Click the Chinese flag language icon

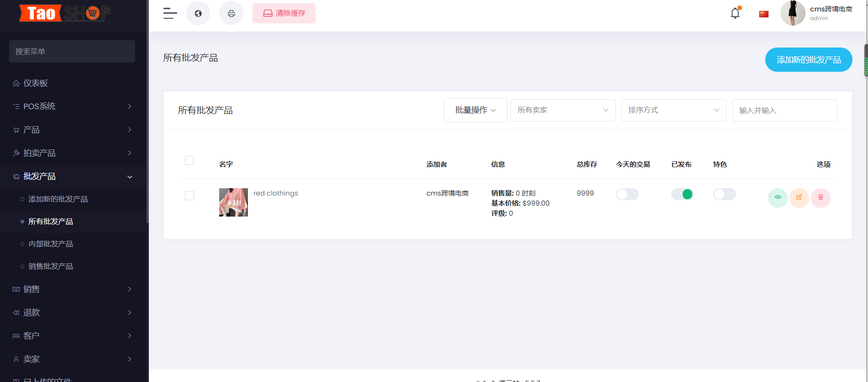click(x=763, y=14)
